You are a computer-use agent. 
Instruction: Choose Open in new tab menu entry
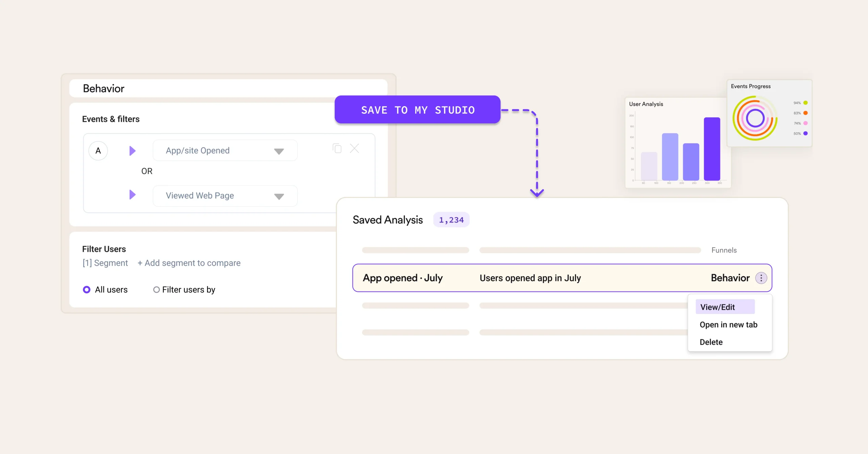[728, 325]
